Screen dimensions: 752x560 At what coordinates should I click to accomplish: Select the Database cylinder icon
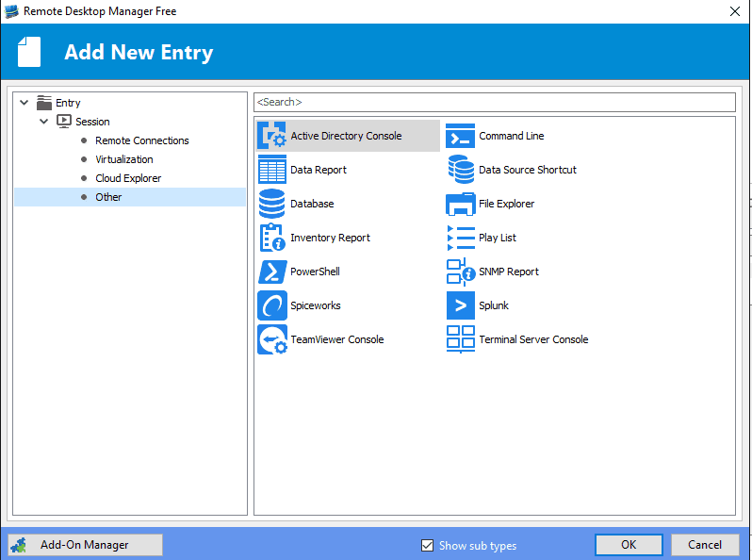point(272,204)
